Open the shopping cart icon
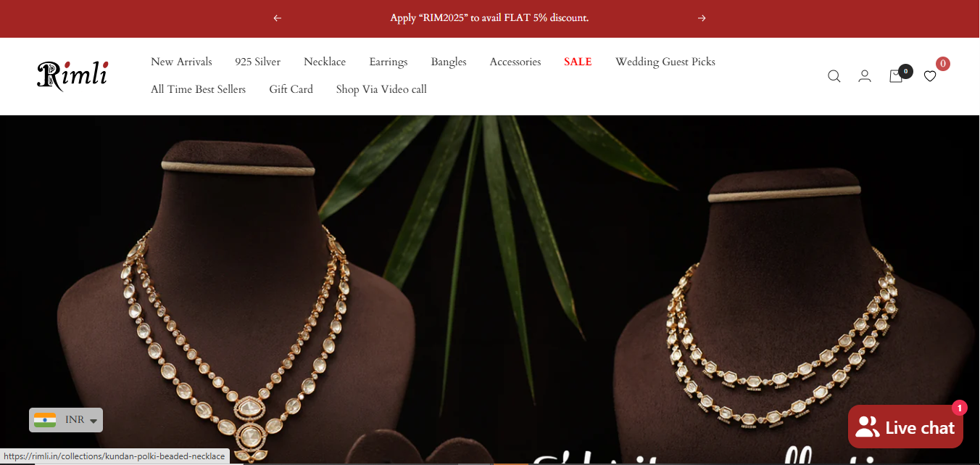 coord(896,76)
